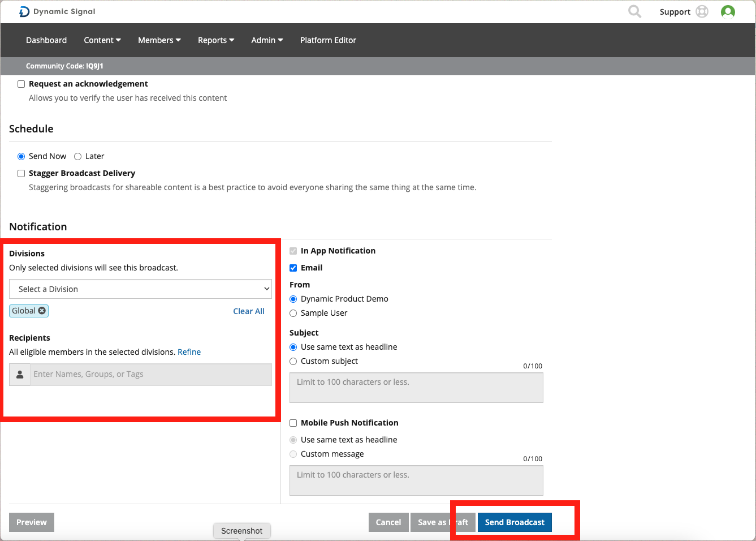Screen dimensions: 756x541
Task: Enable Mobile Push Notification checkbox
Action: pyautogui.click(x=293, y=423)
